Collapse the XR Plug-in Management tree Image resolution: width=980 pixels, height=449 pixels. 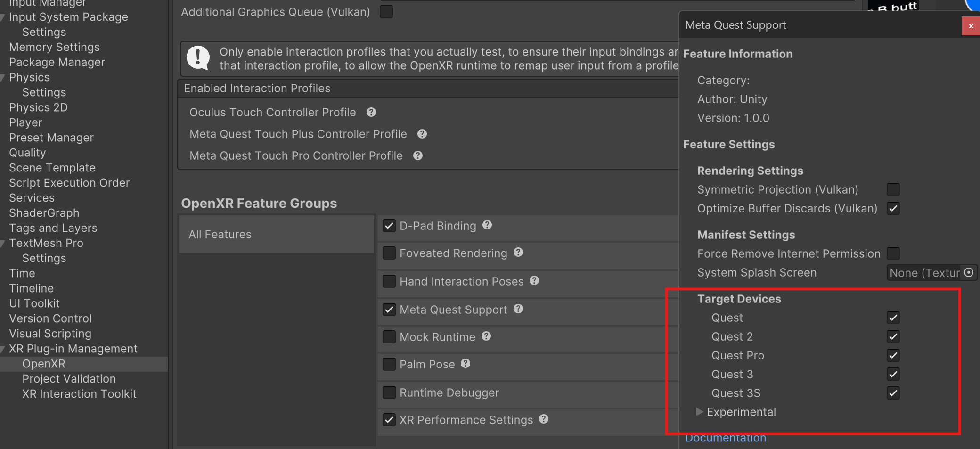3,349
